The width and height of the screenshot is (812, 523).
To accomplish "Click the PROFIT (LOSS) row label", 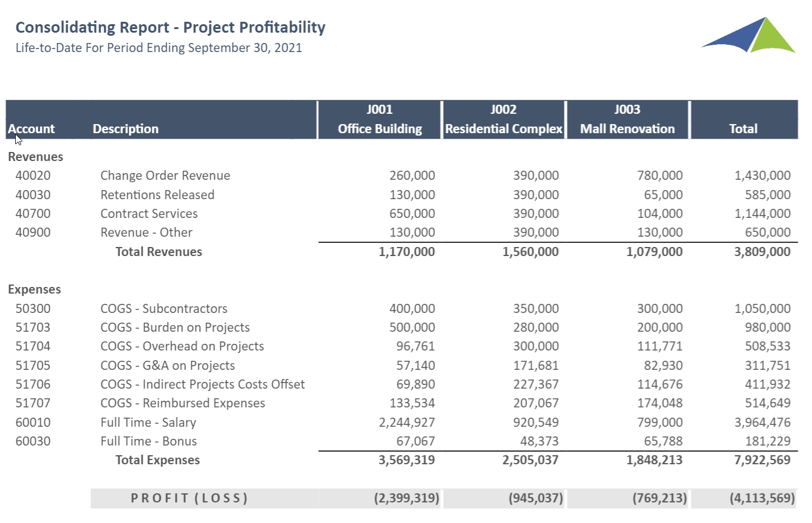I will tap(190, 498).
